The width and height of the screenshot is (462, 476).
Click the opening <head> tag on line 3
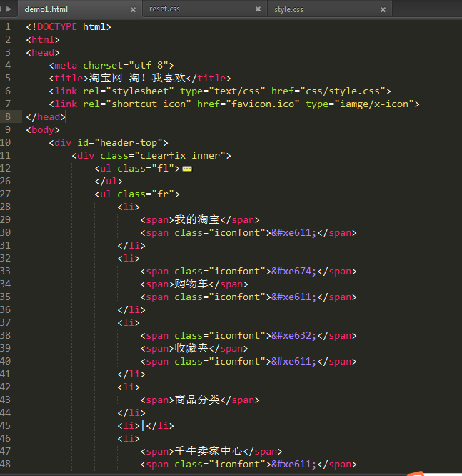pyautogui.click(x=43, y=53)
